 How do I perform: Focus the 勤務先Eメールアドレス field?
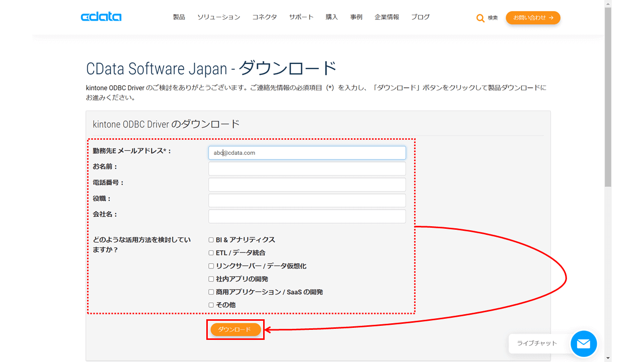[307, 153]
